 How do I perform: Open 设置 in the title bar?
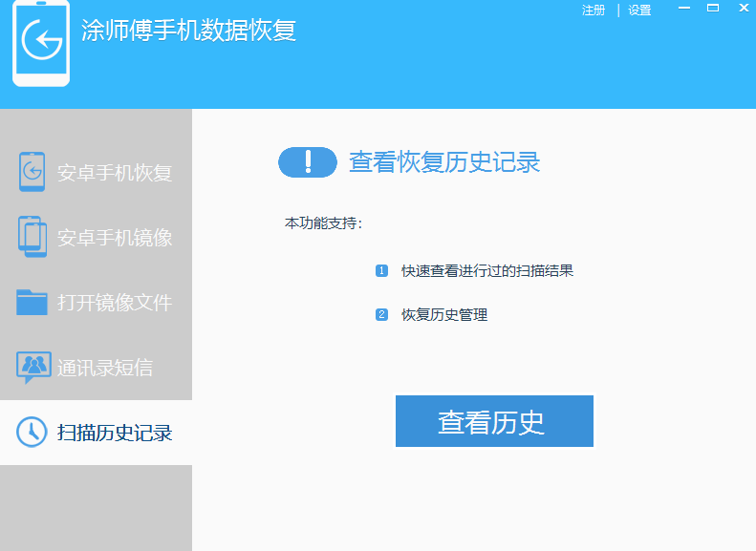(639, 11)
